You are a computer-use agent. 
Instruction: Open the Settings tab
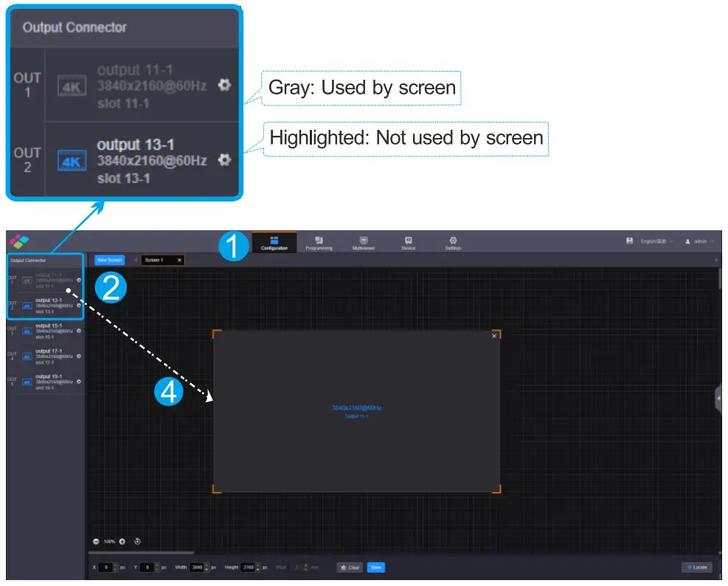453,243
